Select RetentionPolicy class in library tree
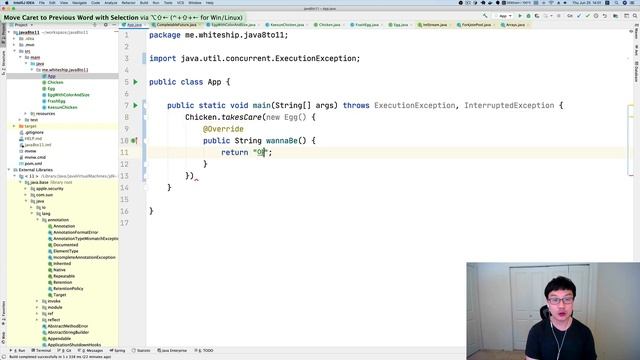The image size is (640, 360). pos(68,289)
